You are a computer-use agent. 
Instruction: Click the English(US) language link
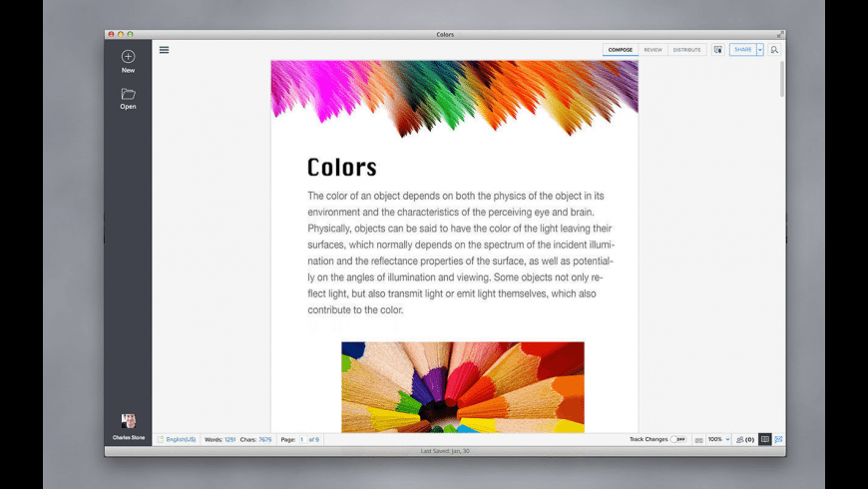(x=181, y=440)
